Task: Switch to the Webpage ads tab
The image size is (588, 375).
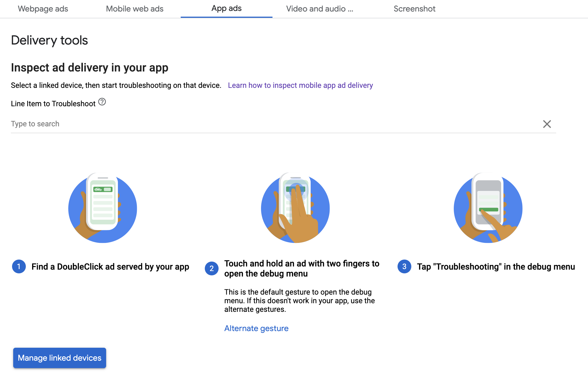Action: [x=43, y=9]
